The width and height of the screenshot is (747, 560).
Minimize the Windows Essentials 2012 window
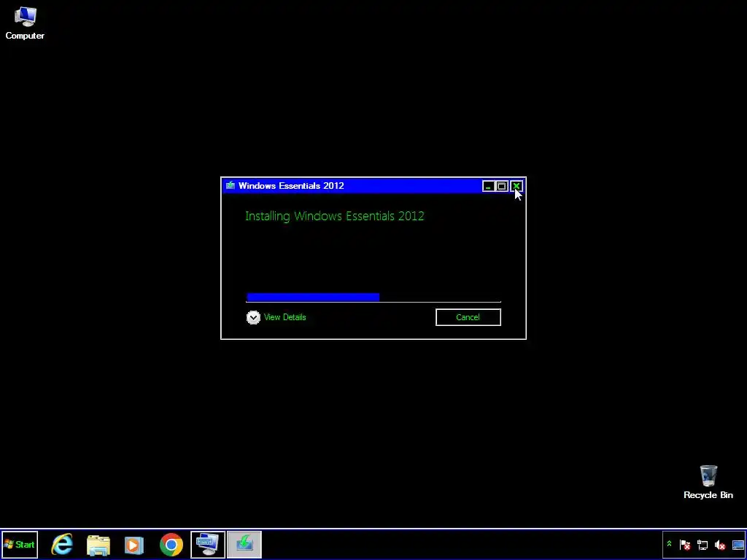(x=488, y=186)
